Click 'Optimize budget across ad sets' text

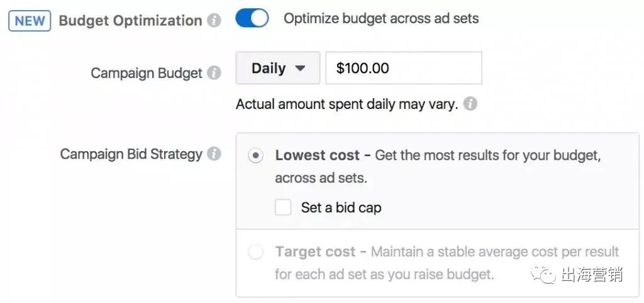coord(381,19)
